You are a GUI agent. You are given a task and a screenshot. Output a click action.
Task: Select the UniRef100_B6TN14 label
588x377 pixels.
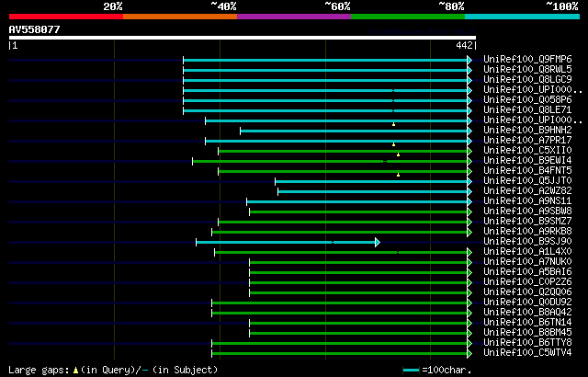pos(527,323)
